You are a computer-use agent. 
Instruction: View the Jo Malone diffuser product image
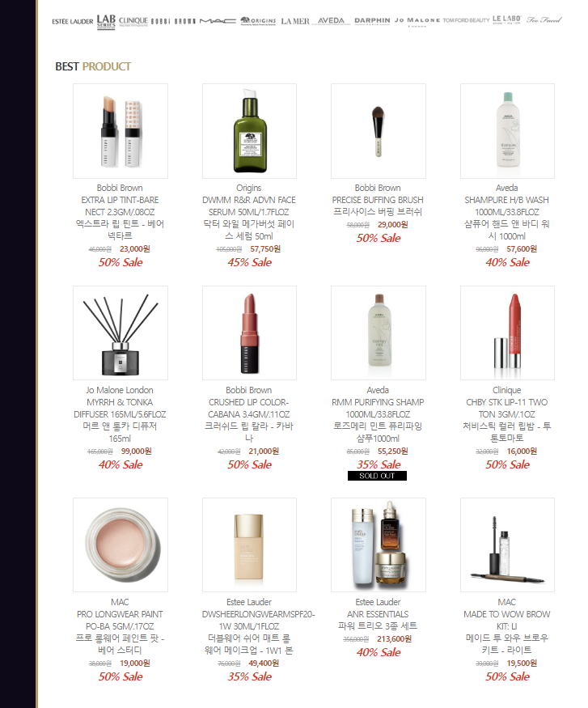click(121, 333)
